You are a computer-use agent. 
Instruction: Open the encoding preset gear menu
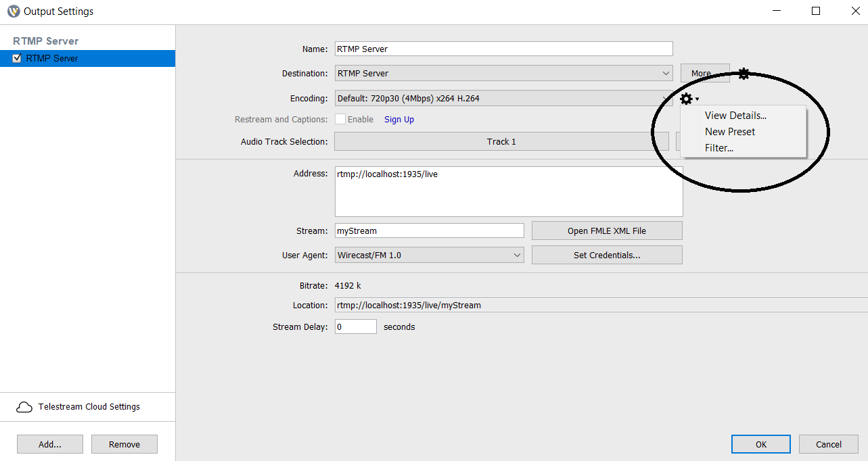pos(687,99)
